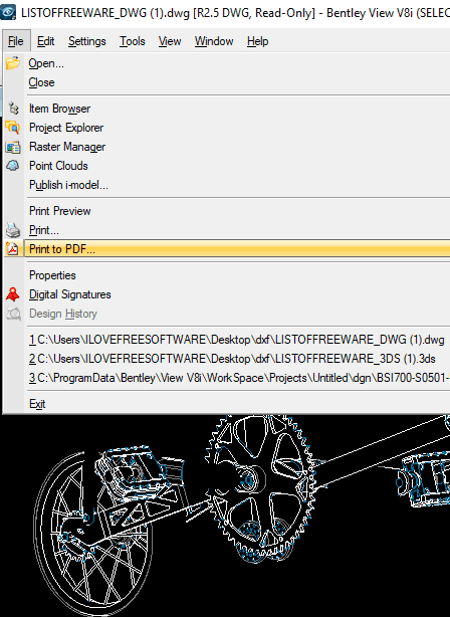Open recent file in Bentley WorkSpace Projects
This screenshot has width=450, height=617.
[227, 378]
